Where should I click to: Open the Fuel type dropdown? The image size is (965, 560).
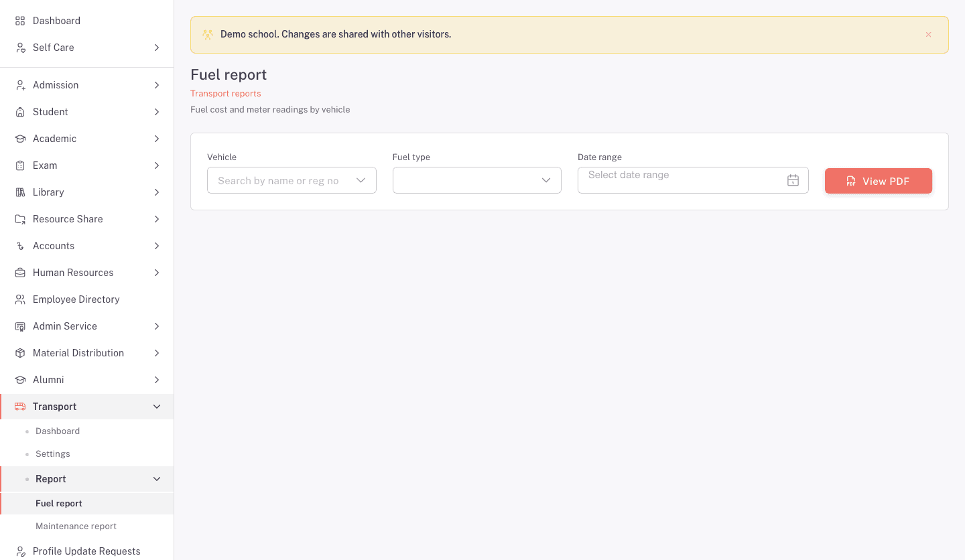point(476,180)
